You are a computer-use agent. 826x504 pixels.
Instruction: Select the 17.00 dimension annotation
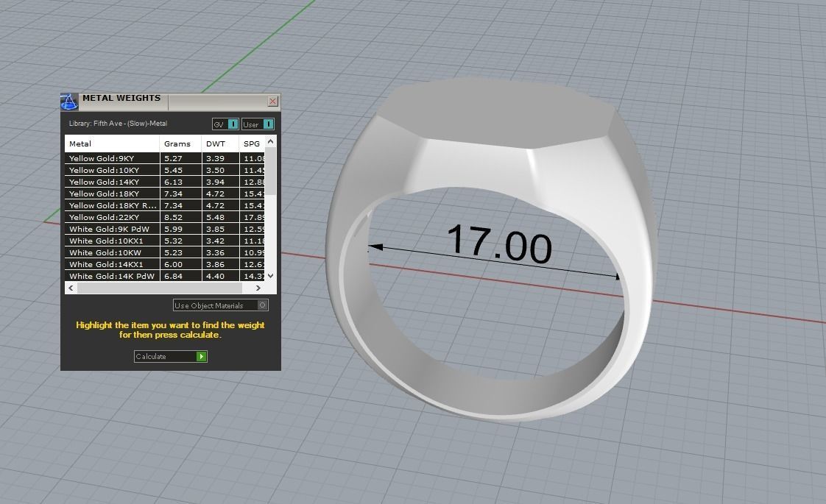click(x=499, y=243)
